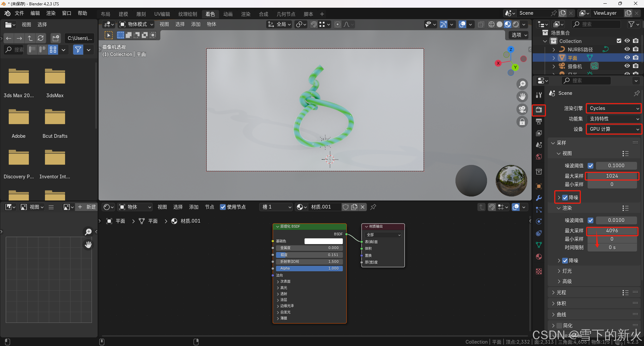Viewport: 644px width, 346px height.
Task: Uncheck Collection exclude checkbox in outliner
Action: (619, 41)
